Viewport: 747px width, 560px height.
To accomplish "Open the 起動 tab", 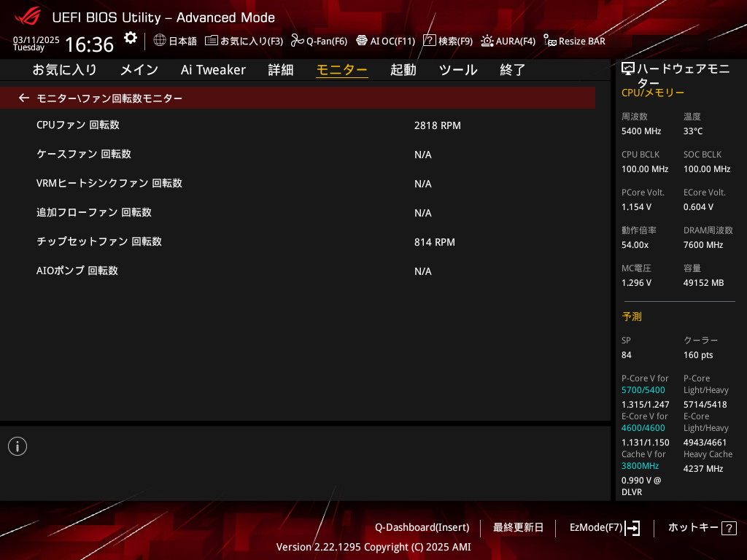I will pos(403,70).
